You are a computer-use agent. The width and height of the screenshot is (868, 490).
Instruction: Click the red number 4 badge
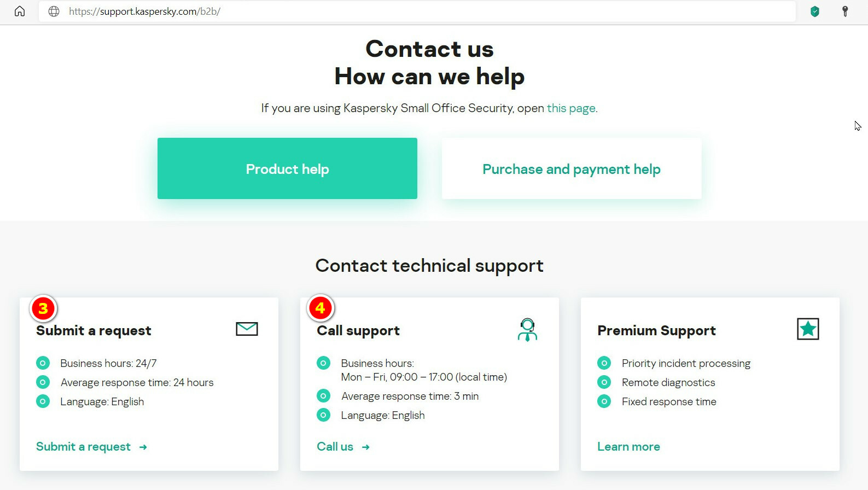[321, 308]
